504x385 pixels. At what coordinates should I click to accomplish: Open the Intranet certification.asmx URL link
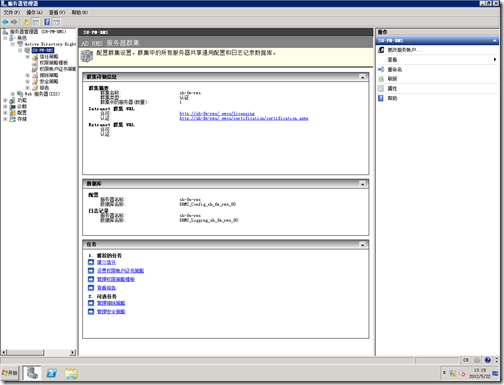(x=244, y=118)
